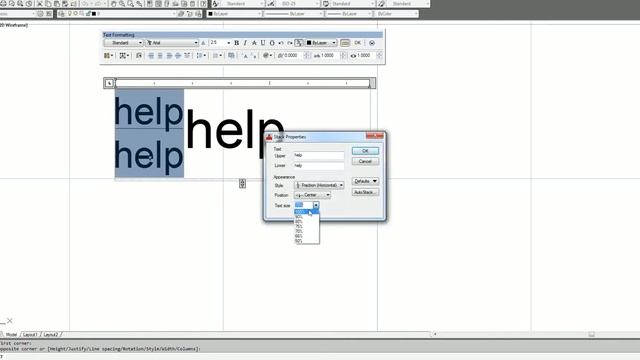Click the lowercase conversion icon
This screenshot has width=640, height=360.
pyautogui.click(x=253, y=56)
